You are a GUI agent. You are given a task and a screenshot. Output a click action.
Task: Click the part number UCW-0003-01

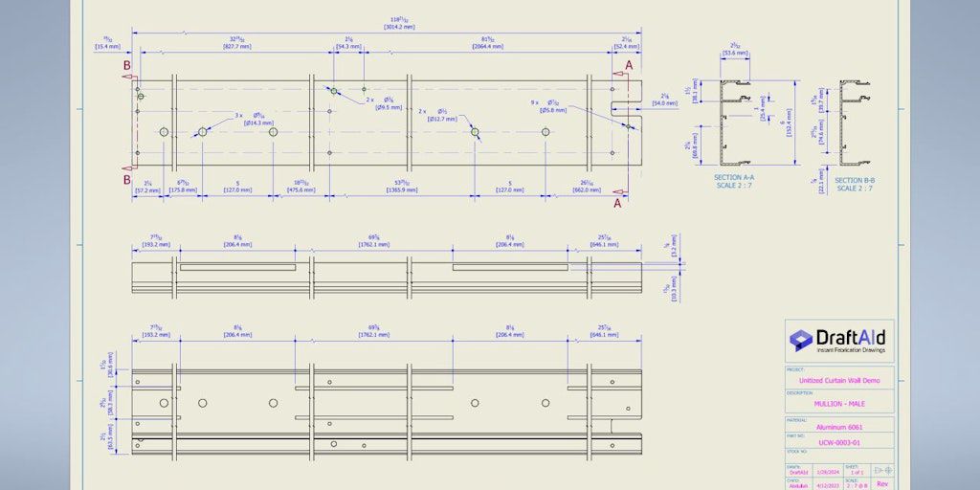pyautogui.click(x=839, y=442)
